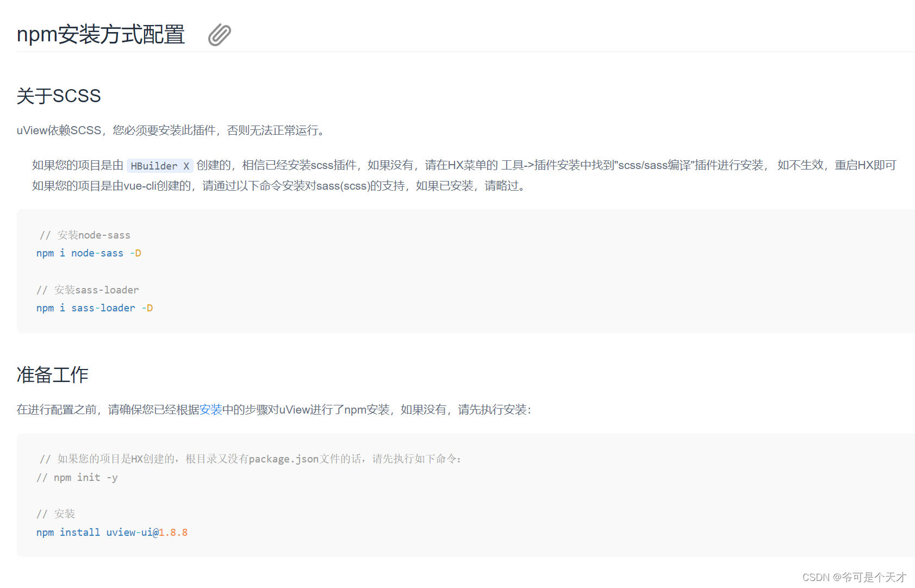
Task: Click the commented line // npm init -y
Action: tap(77, 478)
